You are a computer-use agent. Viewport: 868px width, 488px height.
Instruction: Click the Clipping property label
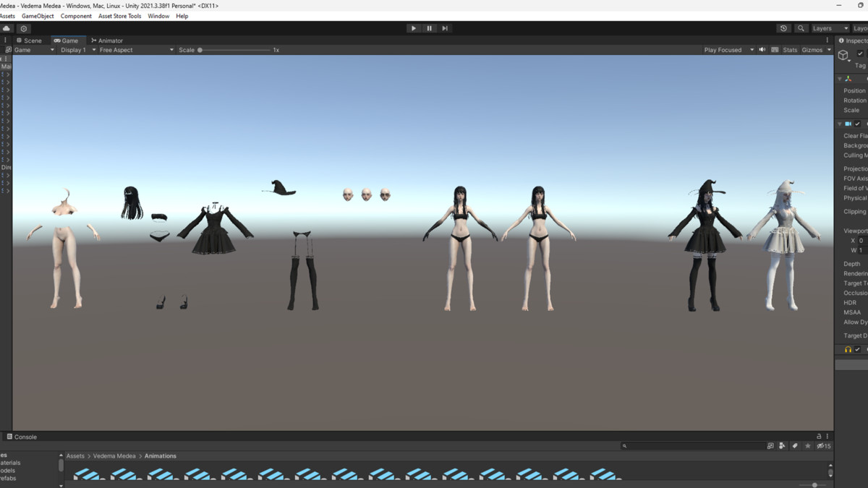[x=855, y=212]
